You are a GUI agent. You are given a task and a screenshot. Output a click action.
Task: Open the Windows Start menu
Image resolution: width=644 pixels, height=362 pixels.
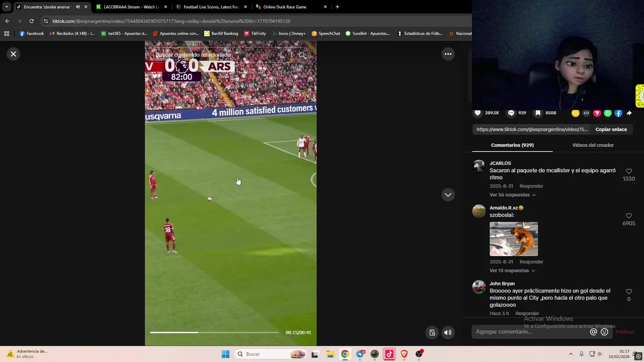point(225,354)
